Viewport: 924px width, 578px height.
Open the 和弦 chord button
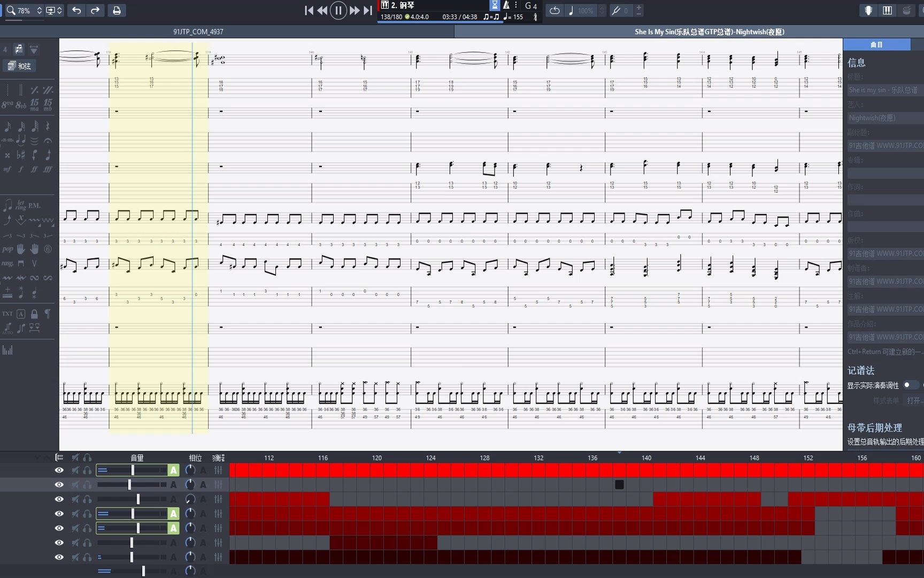20,66
